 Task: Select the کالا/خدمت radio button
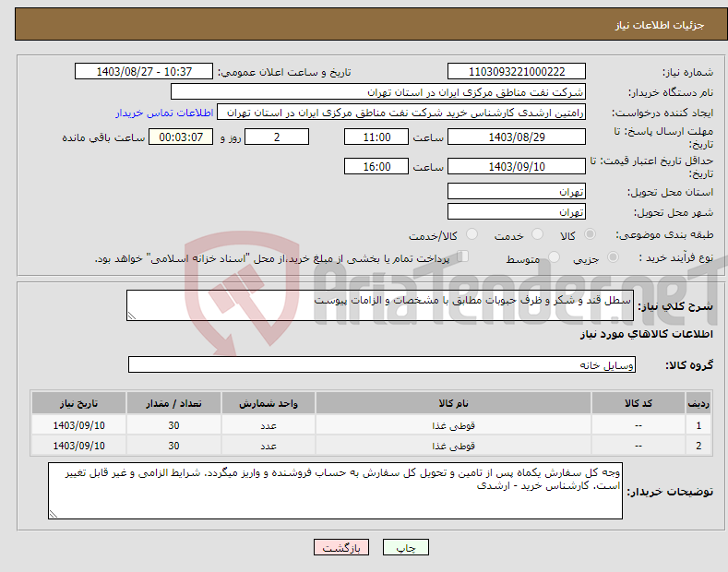[471, 234]
